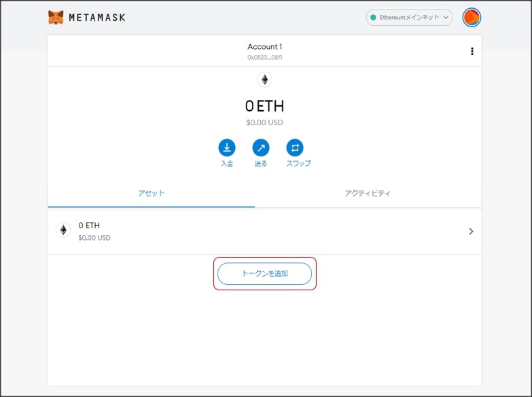Click the Account 1 name label
Viewport: 532px width, 397px height.
coord(264,47)
